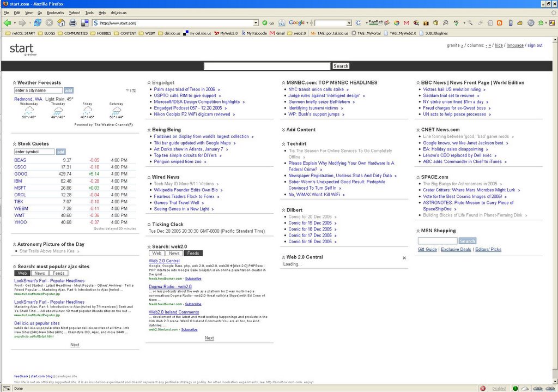This screenshot has height=392, width=558.
Task: Open the gear options icon in the toolbar
Action: pos(531,23)
